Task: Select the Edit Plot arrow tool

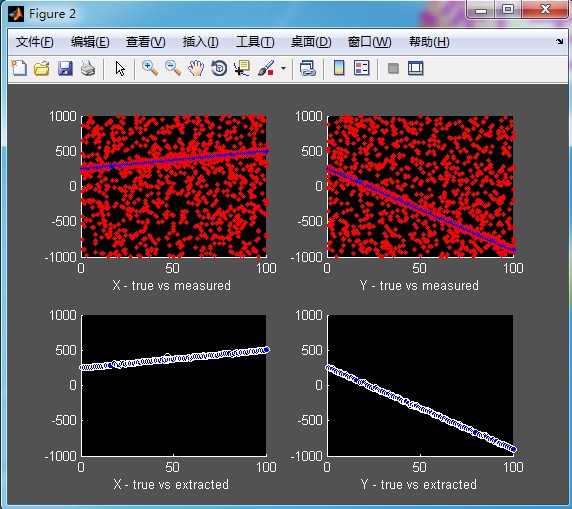Action: coord(120,69)
